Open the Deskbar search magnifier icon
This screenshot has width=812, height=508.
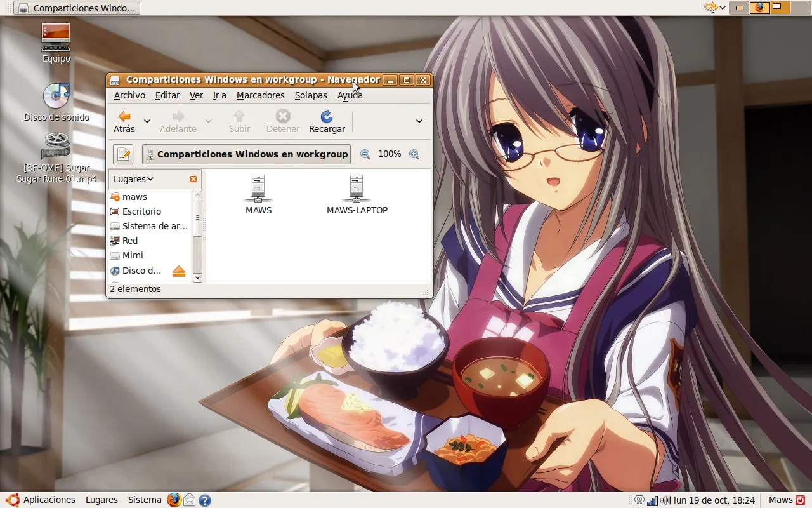click(710, 8)
